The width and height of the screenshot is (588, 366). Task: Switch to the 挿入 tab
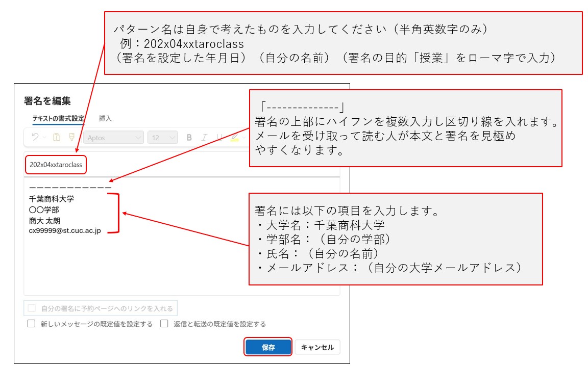coord(105,118)
